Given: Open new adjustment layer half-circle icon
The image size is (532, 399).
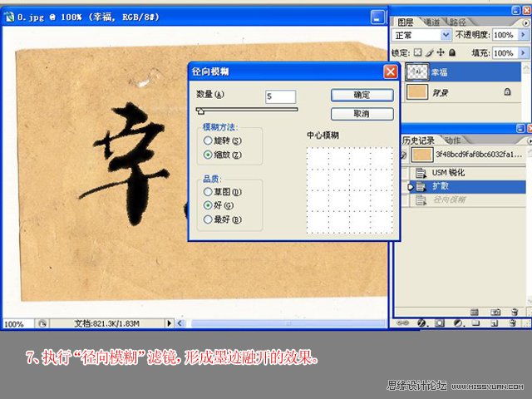Looking at the screenshot, I should [458, 323].
